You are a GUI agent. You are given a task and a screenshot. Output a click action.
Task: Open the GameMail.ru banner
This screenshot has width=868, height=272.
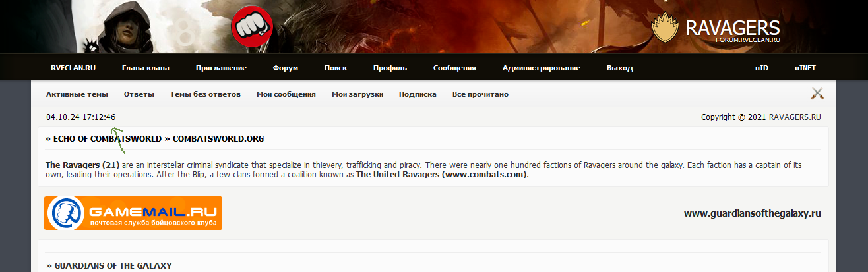133,213
